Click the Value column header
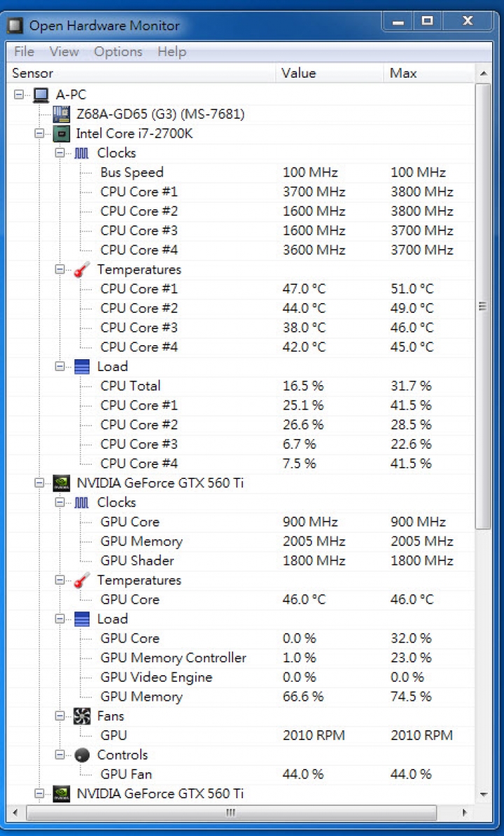 pos(299,73)
